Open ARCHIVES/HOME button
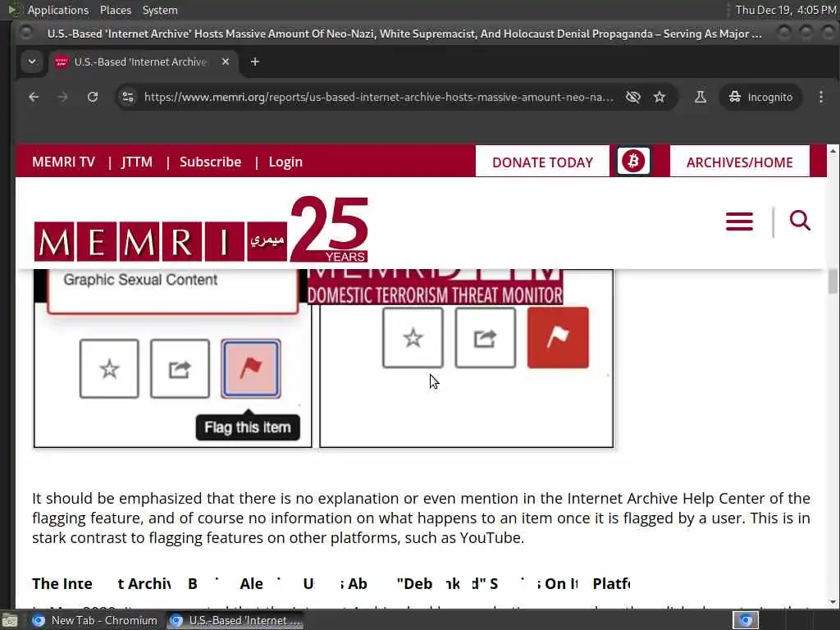Screen dimensions: 840x630 click(739, 162)
